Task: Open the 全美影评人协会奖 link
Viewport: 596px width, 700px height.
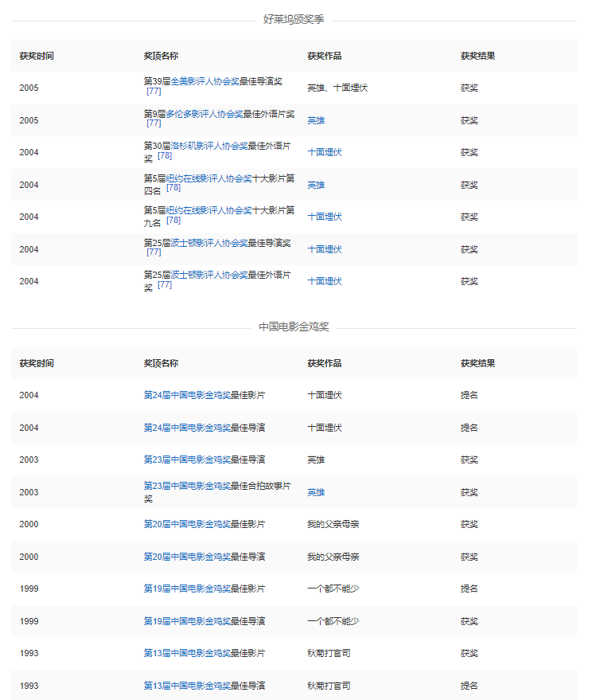Action: [x=205, y=82]
